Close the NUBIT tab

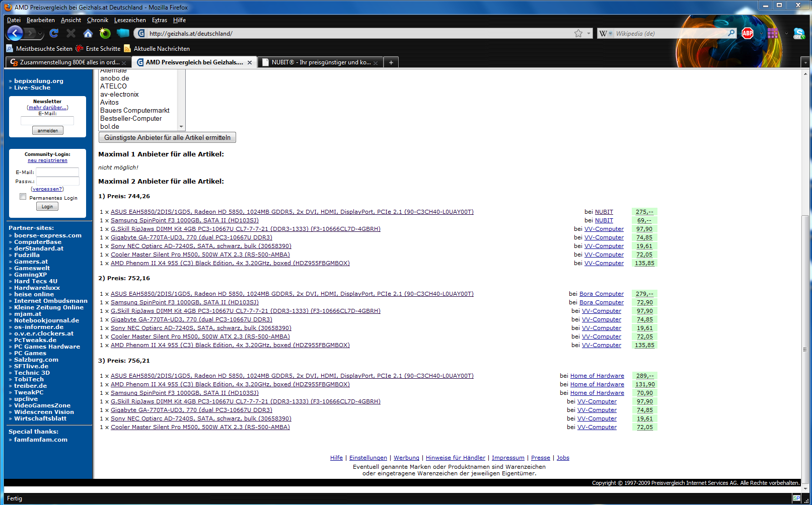tap(376, 63)
